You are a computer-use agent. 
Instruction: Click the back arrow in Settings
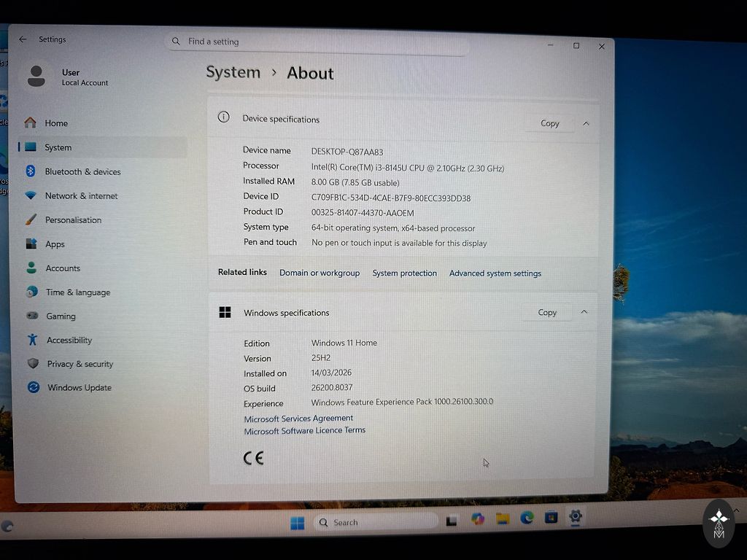click(23, 39)
